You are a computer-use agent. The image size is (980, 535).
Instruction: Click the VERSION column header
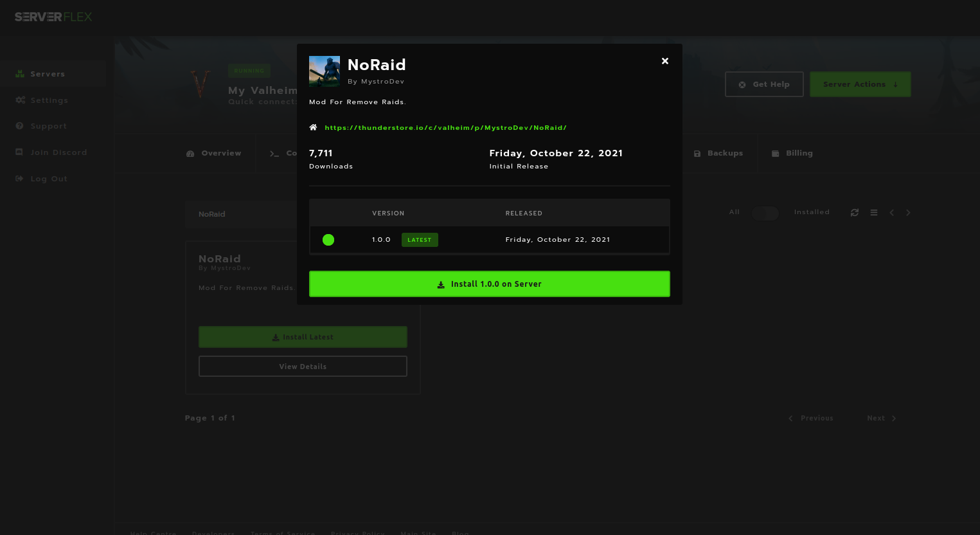388,213
